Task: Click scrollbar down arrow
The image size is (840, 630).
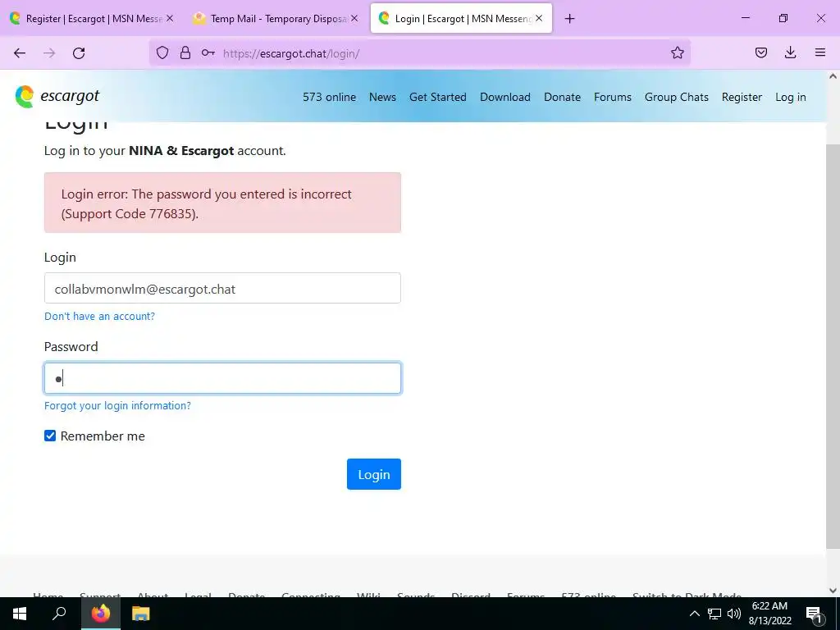Action: (x=833, y=591)
